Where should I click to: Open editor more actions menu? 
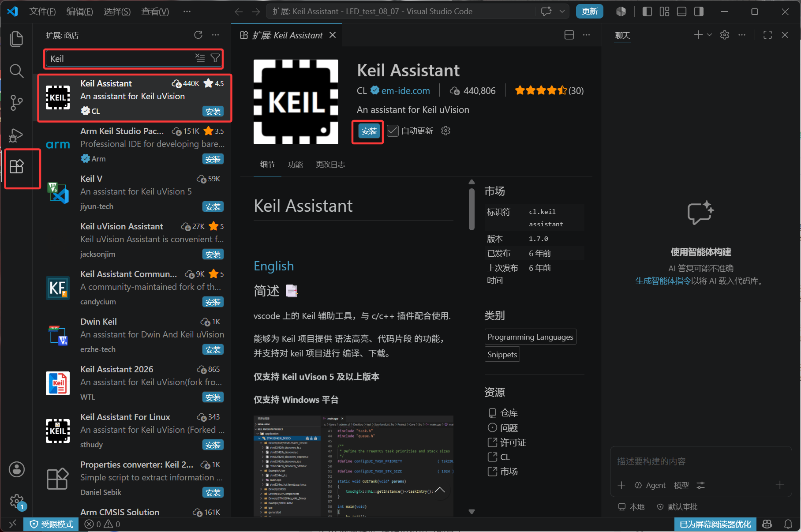[x=586, y=35]
